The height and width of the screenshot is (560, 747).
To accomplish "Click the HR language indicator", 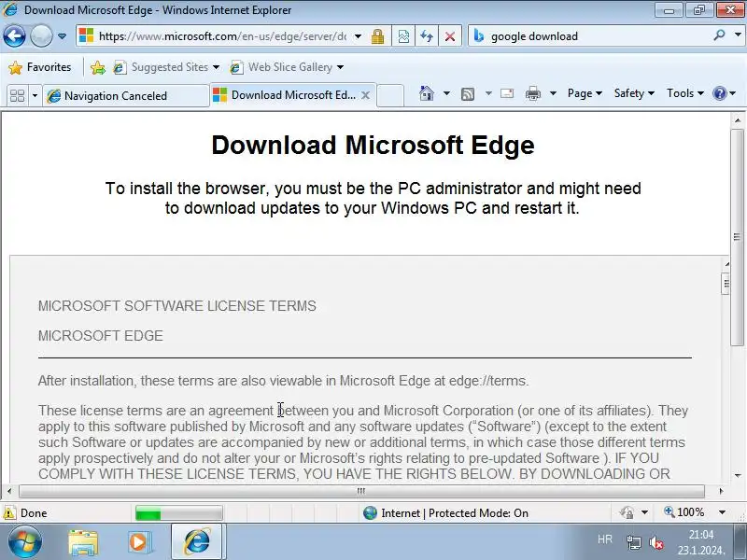I will (604, 539).
